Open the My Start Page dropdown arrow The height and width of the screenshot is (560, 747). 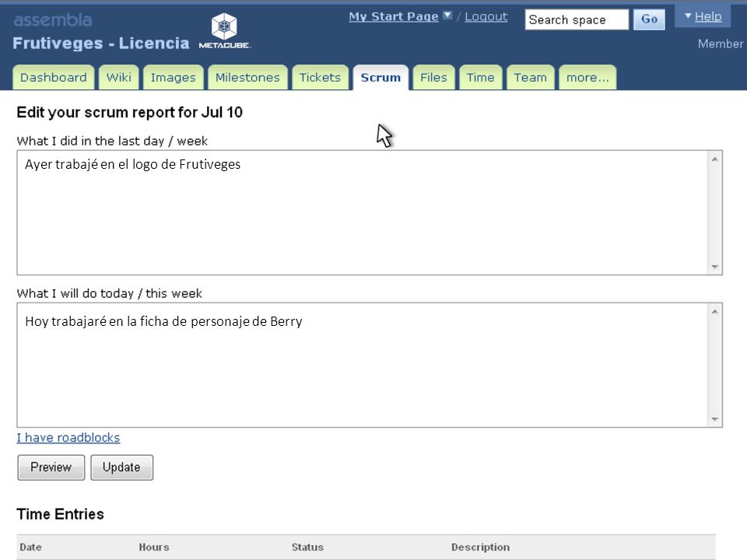coord(447,16)
